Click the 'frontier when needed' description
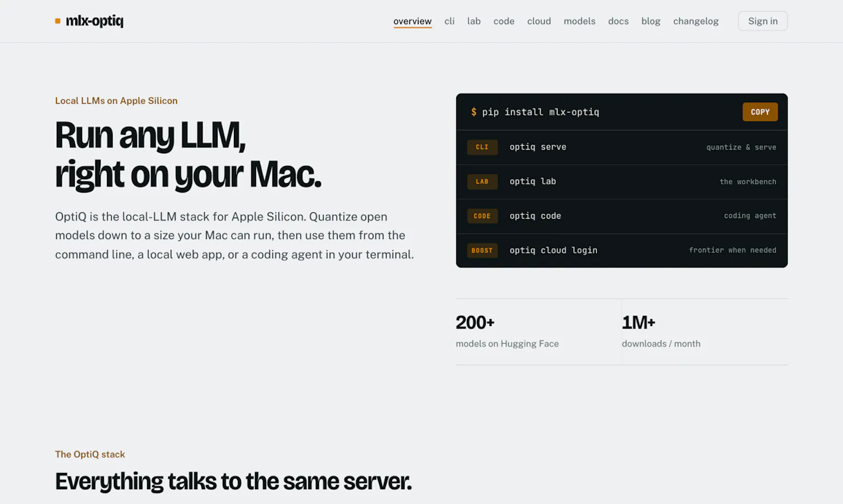The height and width of the screenshot is (504, 843). [733, 250]
